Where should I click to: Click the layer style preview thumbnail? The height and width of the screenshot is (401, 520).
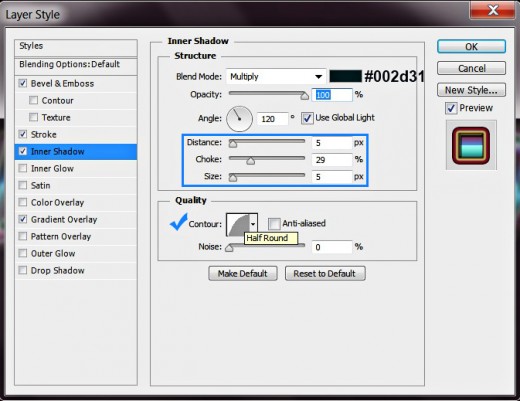coord(471,146)
